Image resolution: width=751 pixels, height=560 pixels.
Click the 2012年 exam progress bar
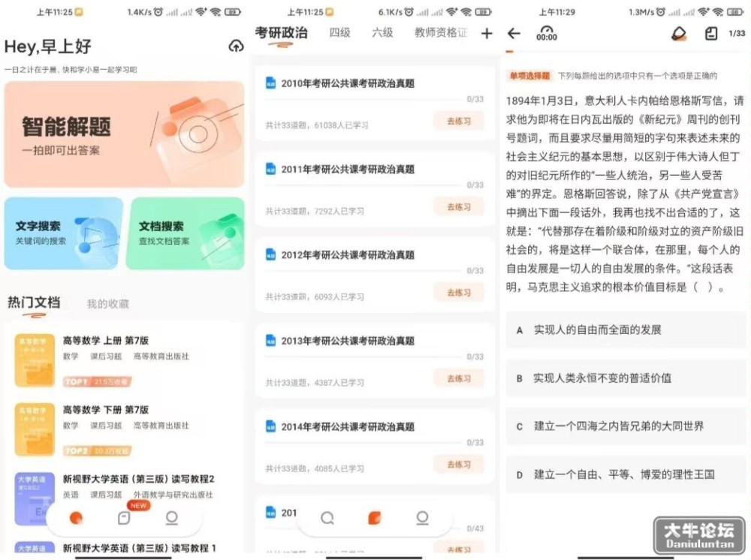pyautogui.click(x=364, y=272)
